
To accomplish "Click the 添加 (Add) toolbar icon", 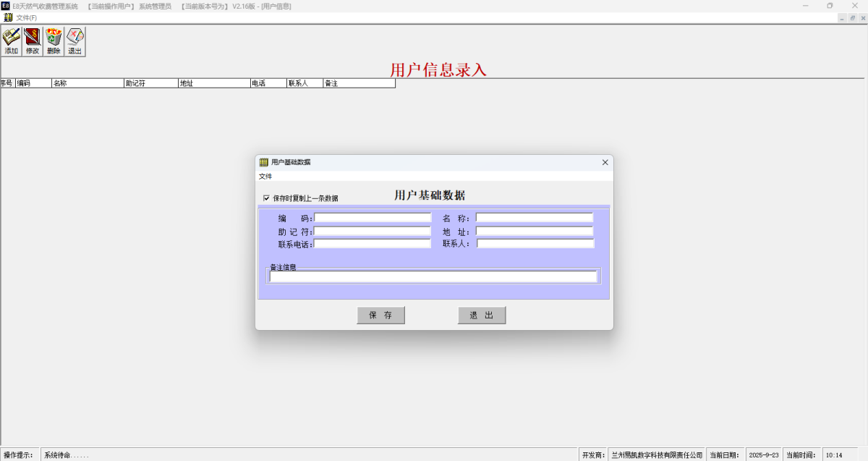I will (x=12, y=41).
